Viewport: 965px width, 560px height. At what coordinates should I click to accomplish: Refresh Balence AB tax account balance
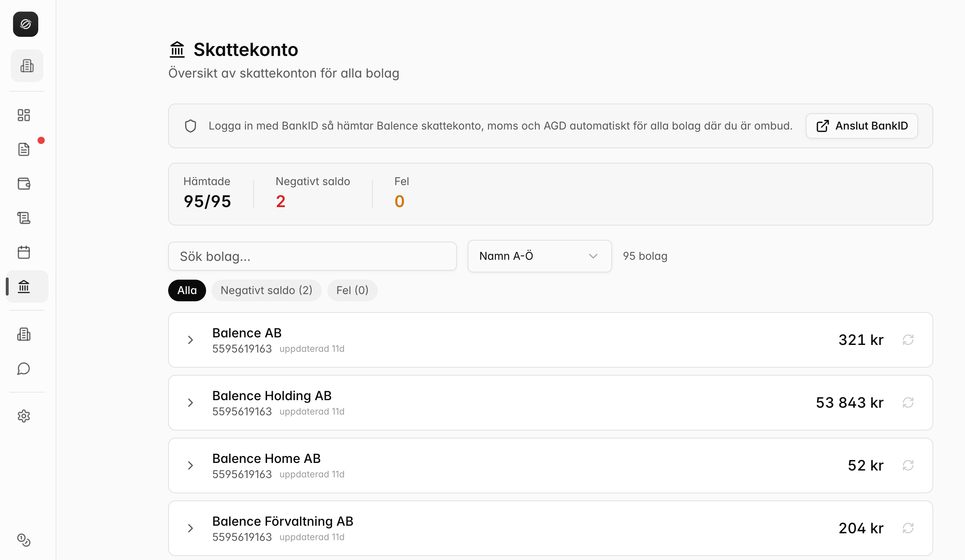coord(908,340)
